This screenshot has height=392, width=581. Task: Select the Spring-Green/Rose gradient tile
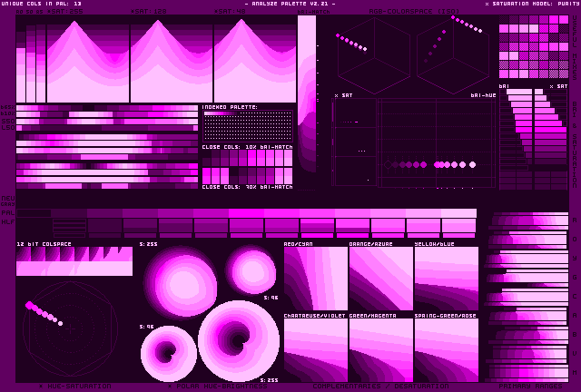(446, 349)
